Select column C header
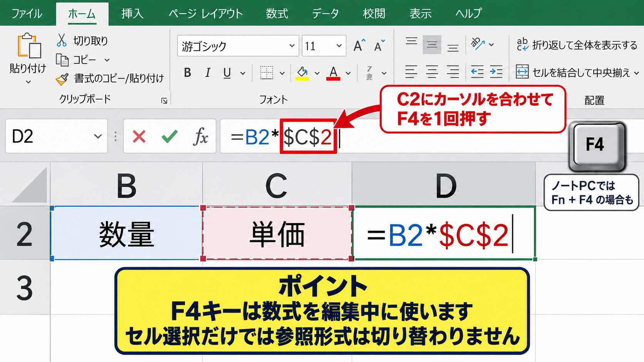 pyautogui.click(x=277, y=185)
